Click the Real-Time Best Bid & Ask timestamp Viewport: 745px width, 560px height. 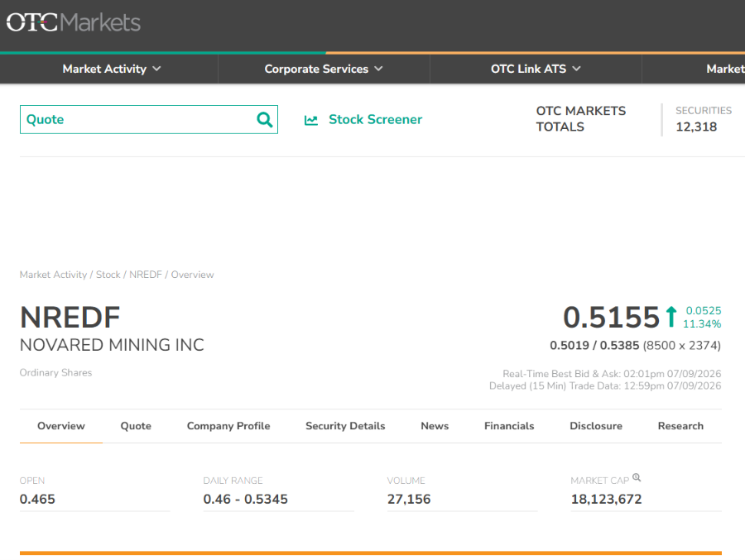pos(612,374)
